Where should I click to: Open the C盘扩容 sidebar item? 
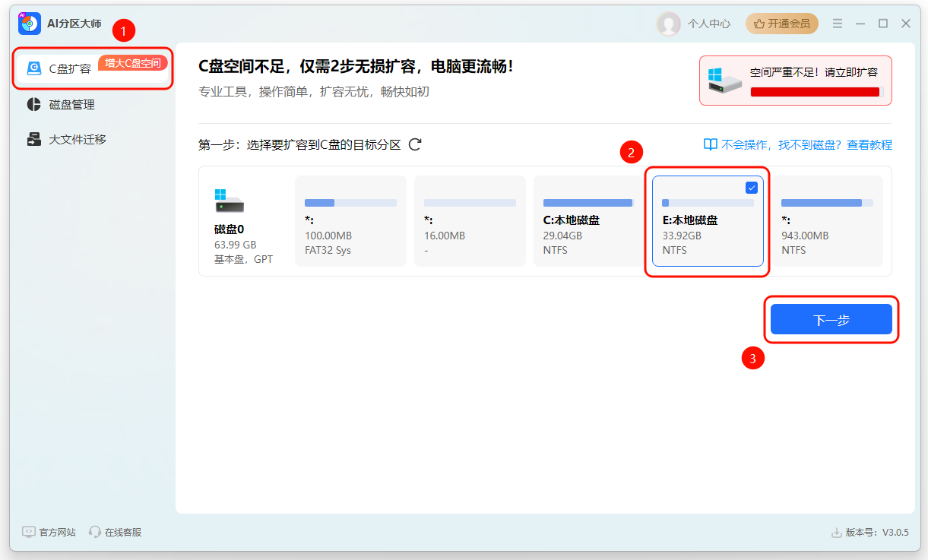point(92,68)
